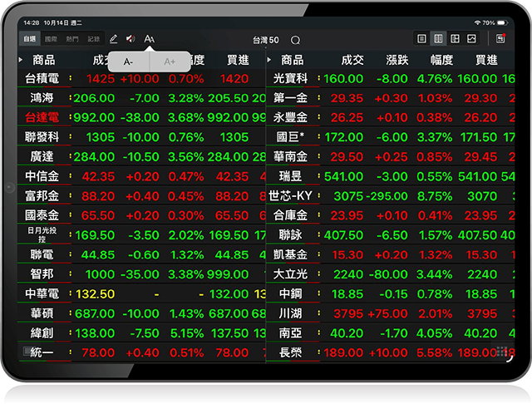Expand left panel header arrow beside 商品

click(21, 60)
